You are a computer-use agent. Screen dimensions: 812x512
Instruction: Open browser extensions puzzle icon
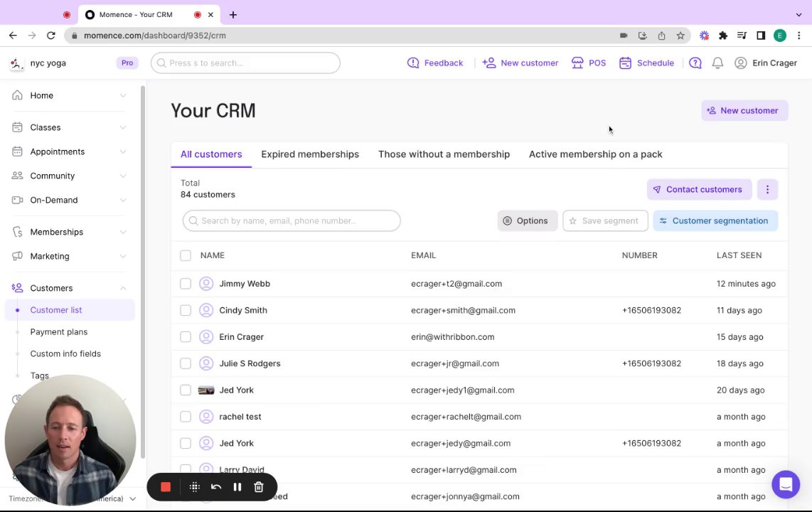coord(723,36)
